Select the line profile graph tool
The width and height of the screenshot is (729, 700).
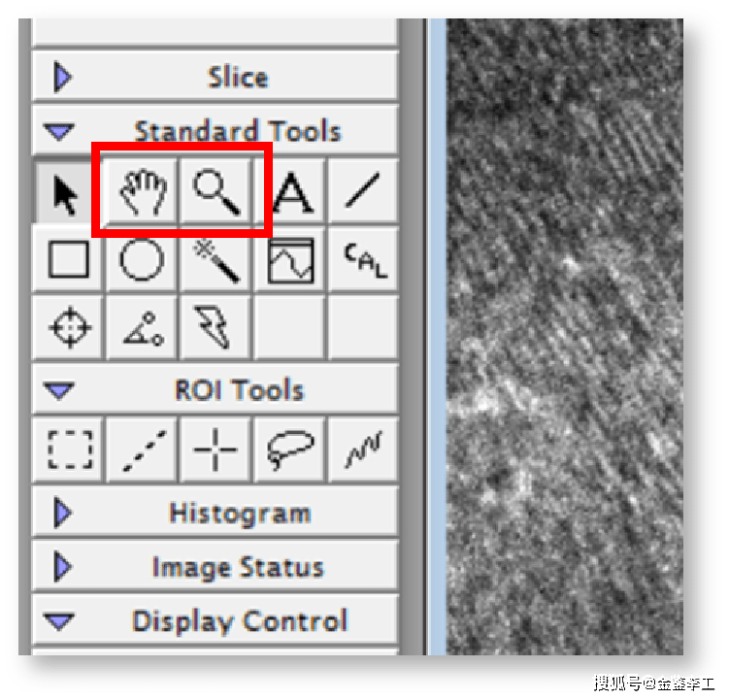click(290, 259)
